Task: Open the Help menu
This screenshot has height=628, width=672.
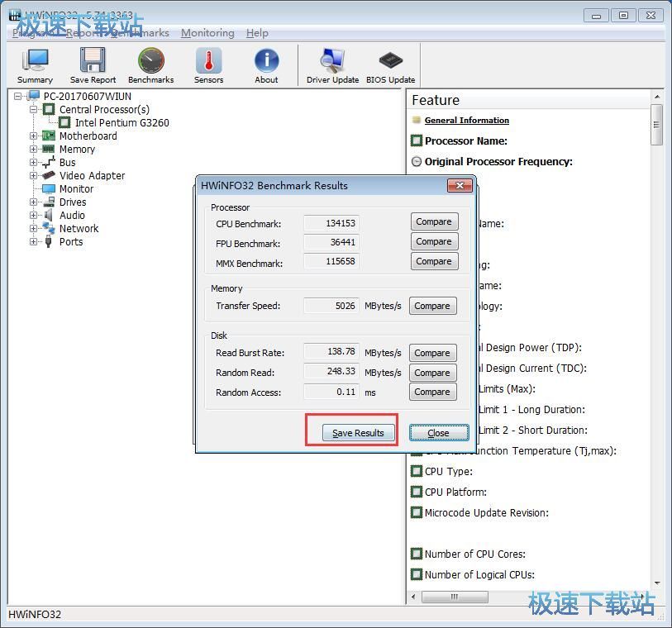Action: click(x=257, y=33)
